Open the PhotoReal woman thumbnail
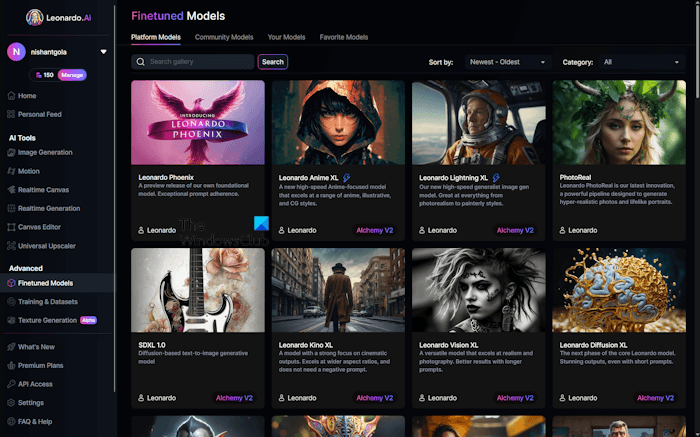Viewport: 700px width, 437px height. 619,122
